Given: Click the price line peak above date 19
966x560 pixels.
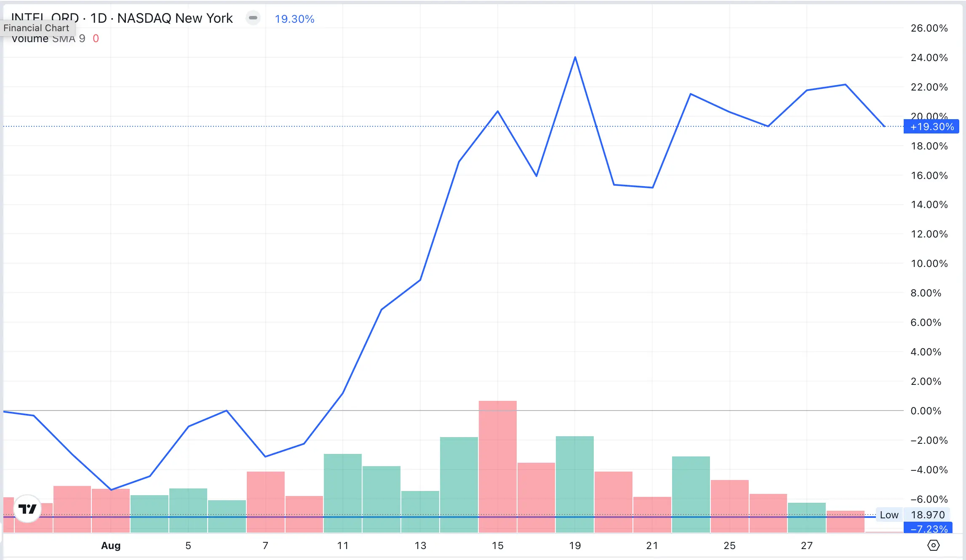Looking at the screenshot, I should [x=575, y=57].
